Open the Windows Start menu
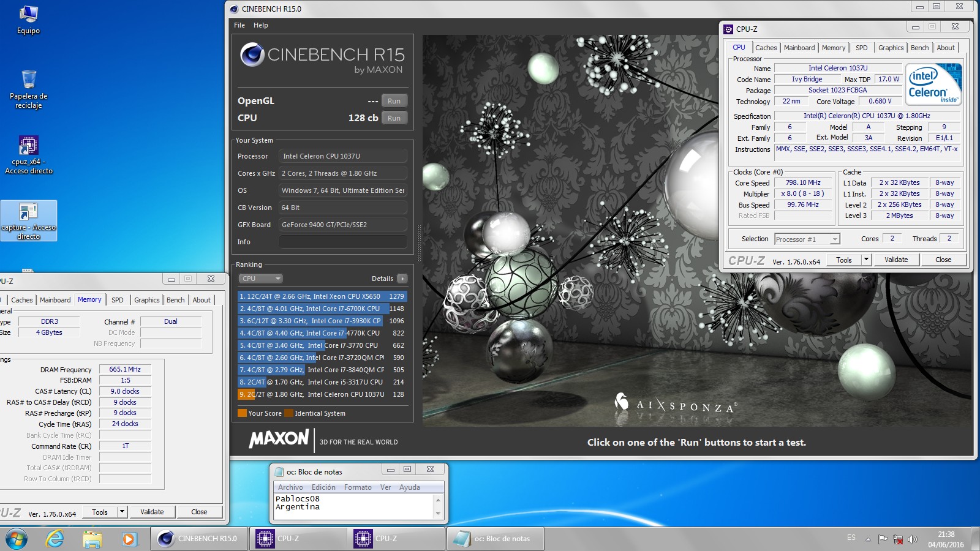This screenshot has height=551, width=980. pos(17,539)
